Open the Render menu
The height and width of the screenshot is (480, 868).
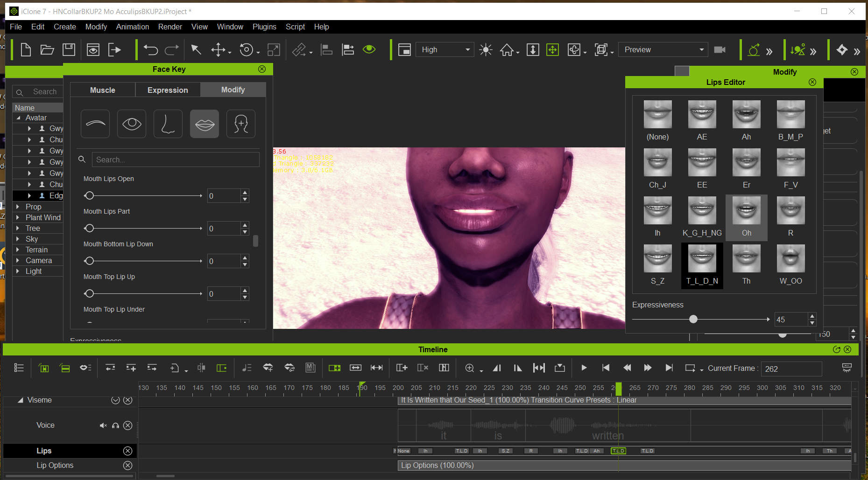(170, 27)
